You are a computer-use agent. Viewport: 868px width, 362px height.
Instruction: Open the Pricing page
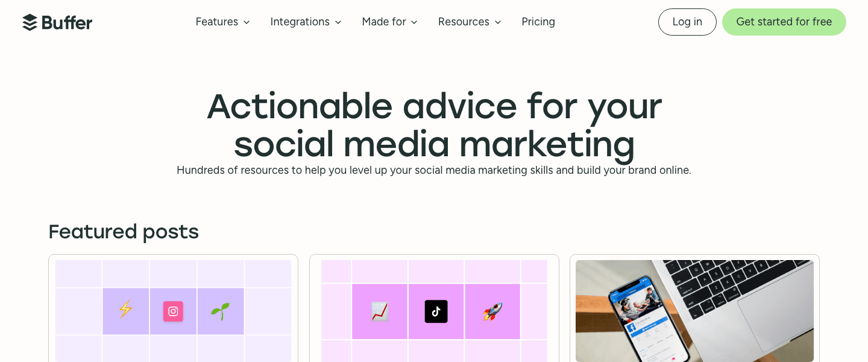pos(538,22)
